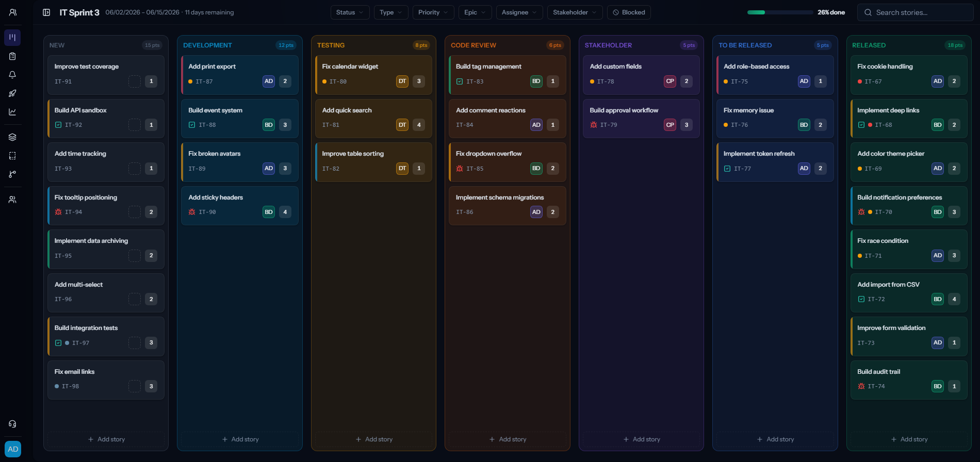Screen dimensions: 980x462
Task: Click Add story in the DEVELOPMENT column
Action: click(x=240, y=439)
